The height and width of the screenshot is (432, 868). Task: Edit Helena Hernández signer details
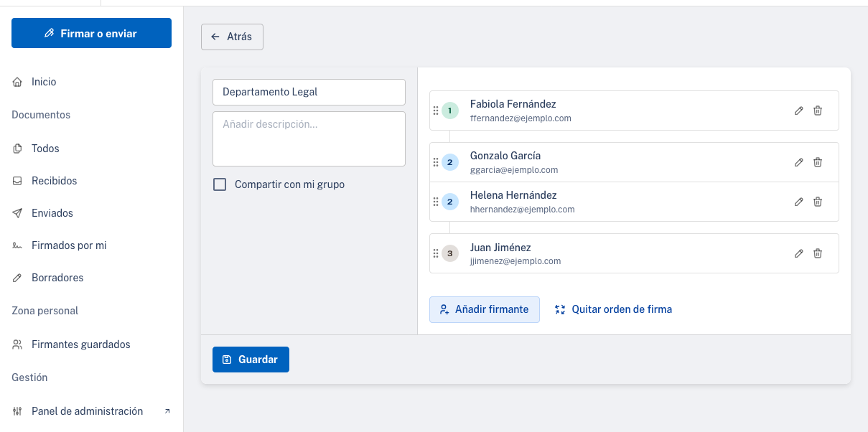click(x=798, y=202)
